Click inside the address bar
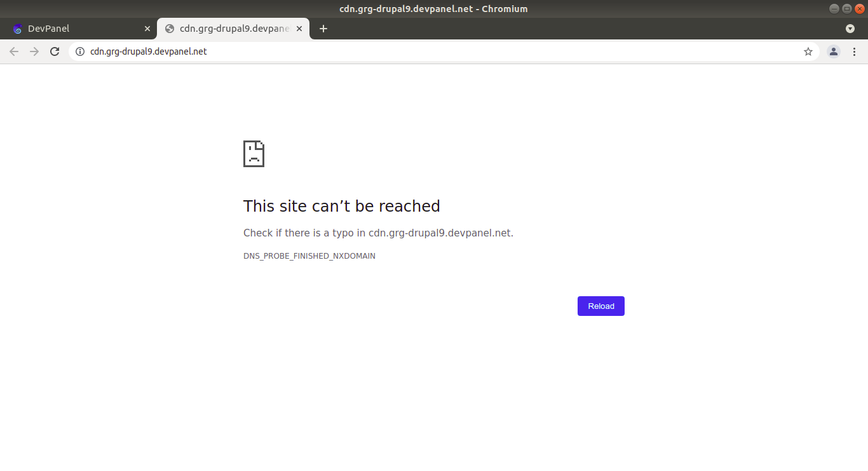 [254, 51]
